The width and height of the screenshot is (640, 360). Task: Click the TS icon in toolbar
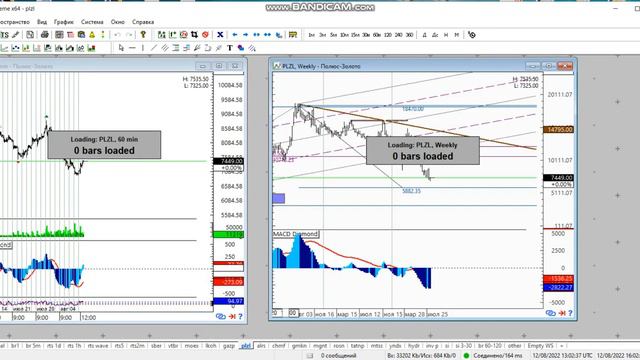click(x=4, y=35)
